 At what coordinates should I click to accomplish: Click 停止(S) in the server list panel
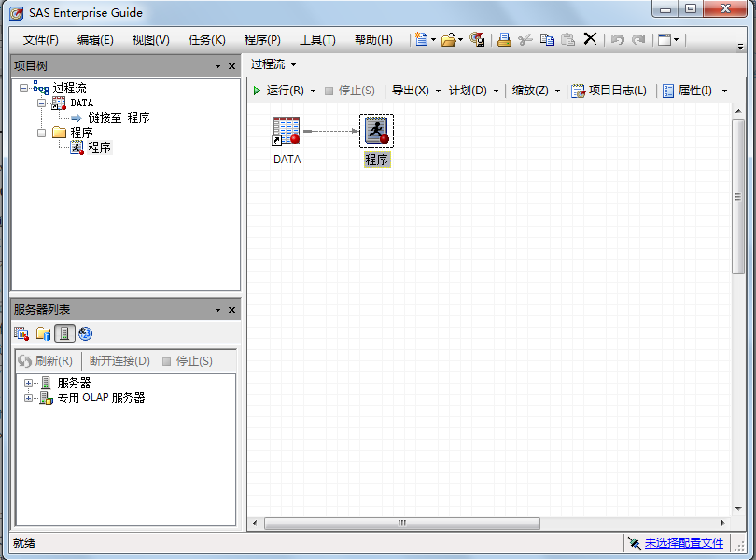coord(188,361)
